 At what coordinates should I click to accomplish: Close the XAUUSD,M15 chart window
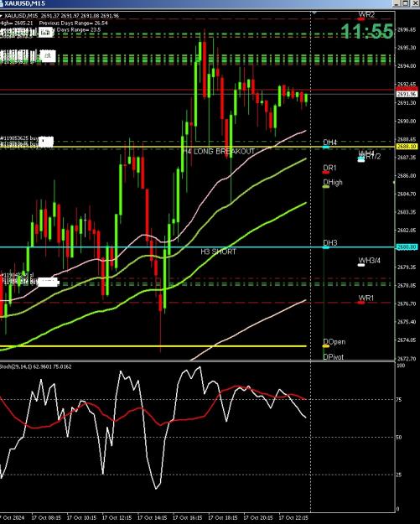pos(414,3)
